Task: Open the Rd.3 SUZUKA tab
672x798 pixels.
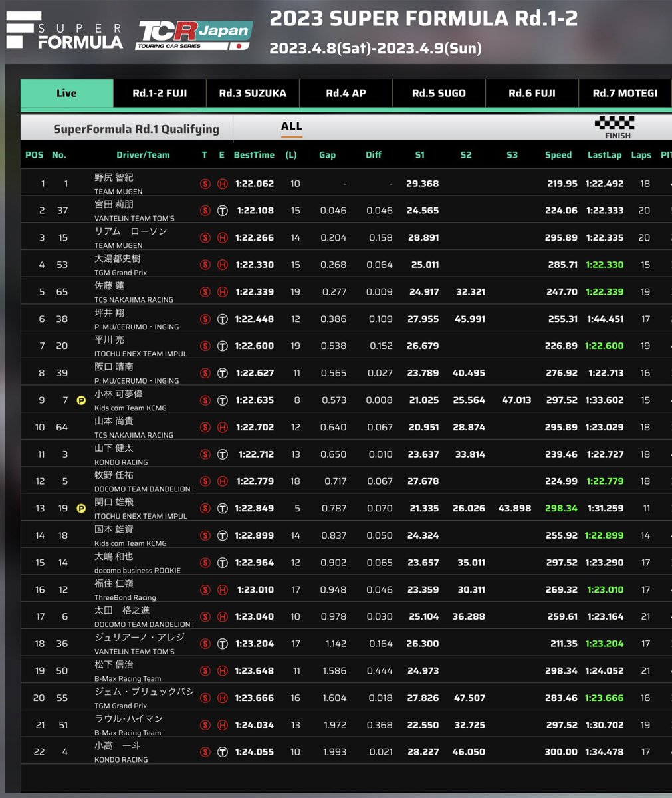Action: pos(253,93)
